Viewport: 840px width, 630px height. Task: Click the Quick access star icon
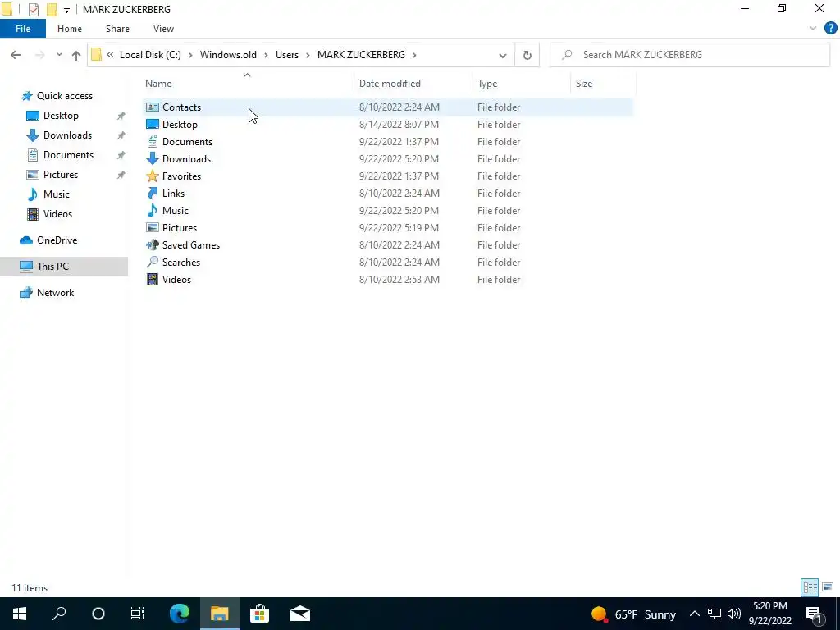pyautogui.click(x=27, y=96)
